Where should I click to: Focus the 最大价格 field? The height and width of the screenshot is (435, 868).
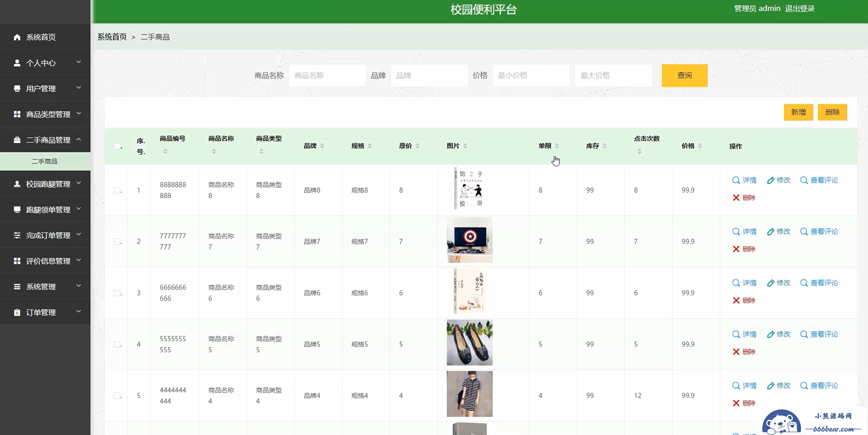(x=613, y=76)
